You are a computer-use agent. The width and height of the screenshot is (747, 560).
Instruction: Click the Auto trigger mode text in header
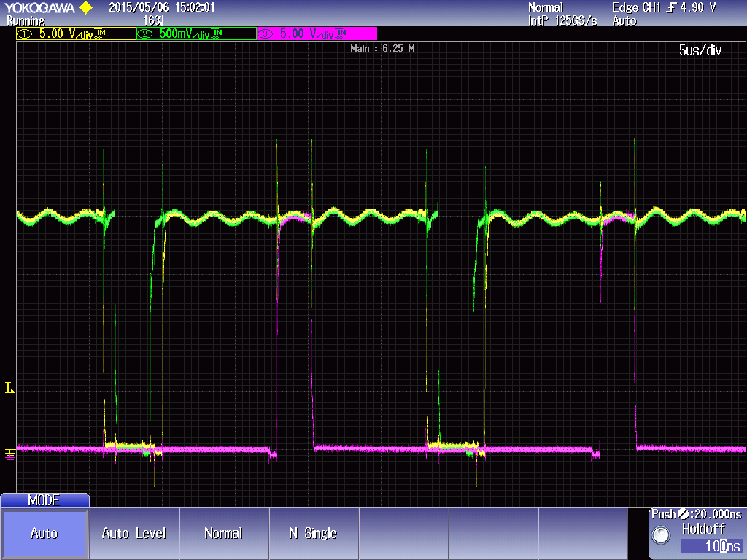coord(624,20)
